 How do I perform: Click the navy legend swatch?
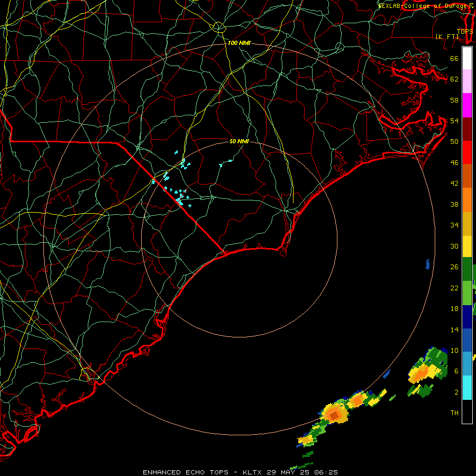467,317
